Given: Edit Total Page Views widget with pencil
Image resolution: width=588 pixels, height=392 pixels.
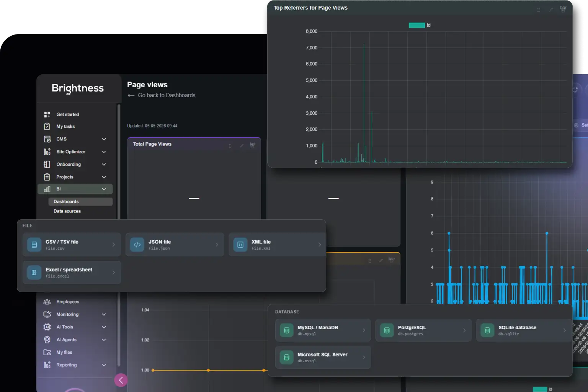Looking at the screenshot, I should pos(241,146).
